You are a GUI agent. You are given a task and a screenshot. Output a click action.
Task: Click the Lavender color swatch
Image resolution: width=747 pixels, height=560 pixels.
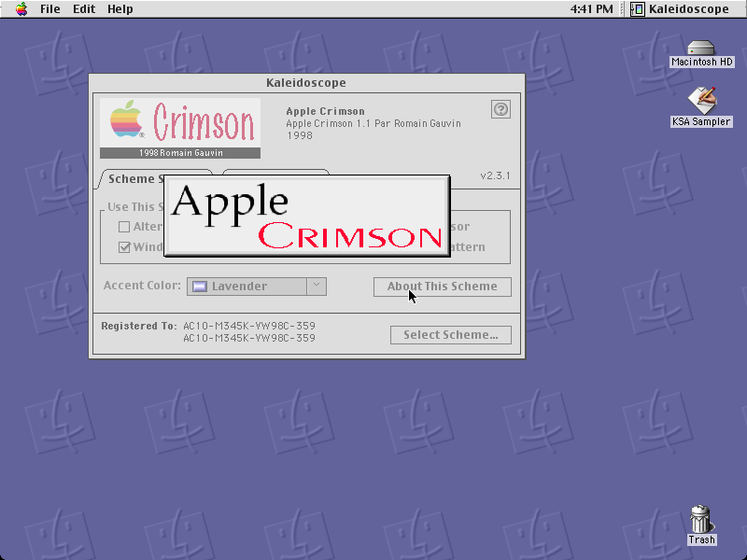[x=200, y=287]
